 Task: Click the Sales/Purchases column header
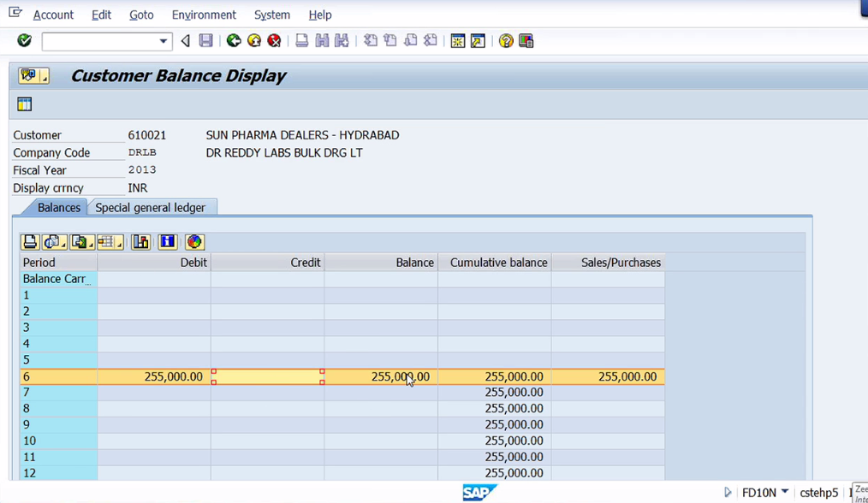pyautogui.click(x=608, y=263)
